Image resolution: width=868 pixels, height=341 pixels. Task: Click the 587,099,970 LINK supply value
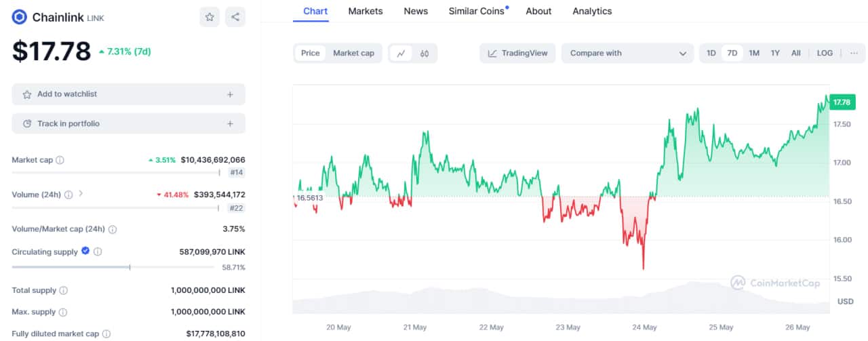coord(212,252)
